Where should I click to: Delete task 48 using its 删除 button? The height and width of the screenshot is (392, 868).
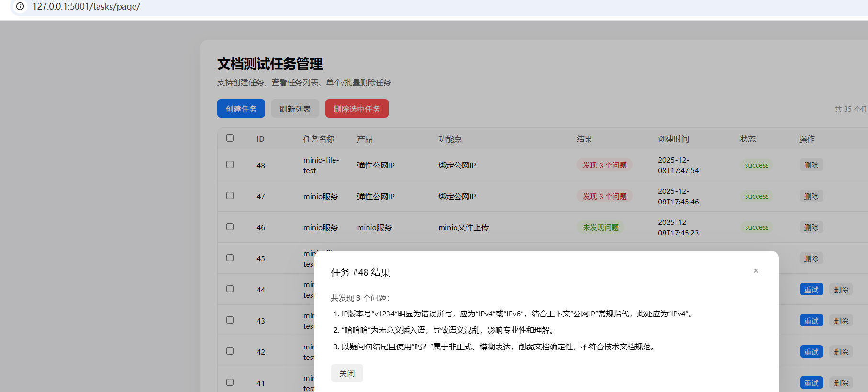pyautogui.click(x=811, y=165)
